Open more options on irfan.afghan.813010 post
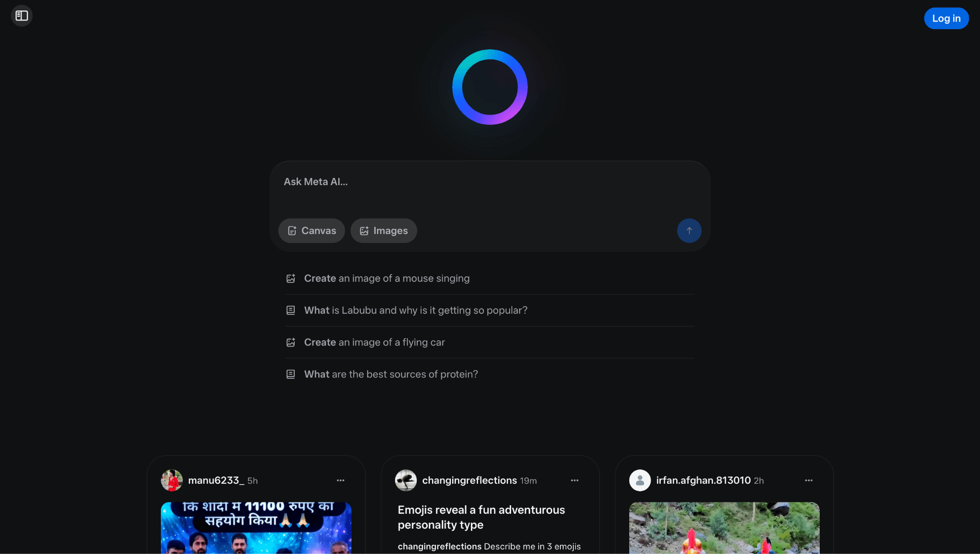Viewport: 980px width, 554px height. (x=809, y=480)
